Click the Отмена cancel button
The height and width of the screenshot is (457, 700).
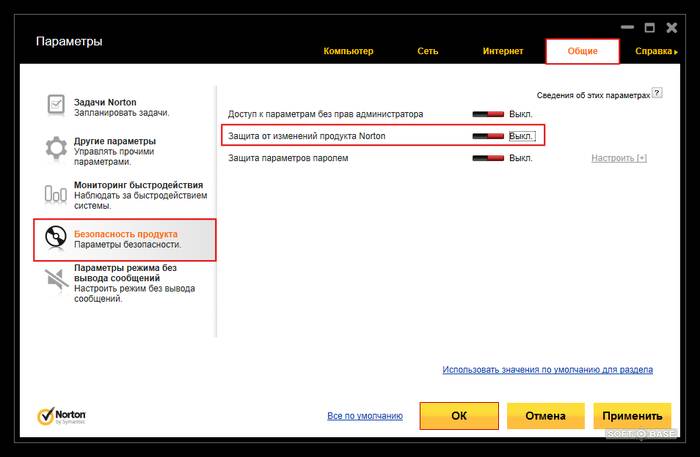click(545, 416)
